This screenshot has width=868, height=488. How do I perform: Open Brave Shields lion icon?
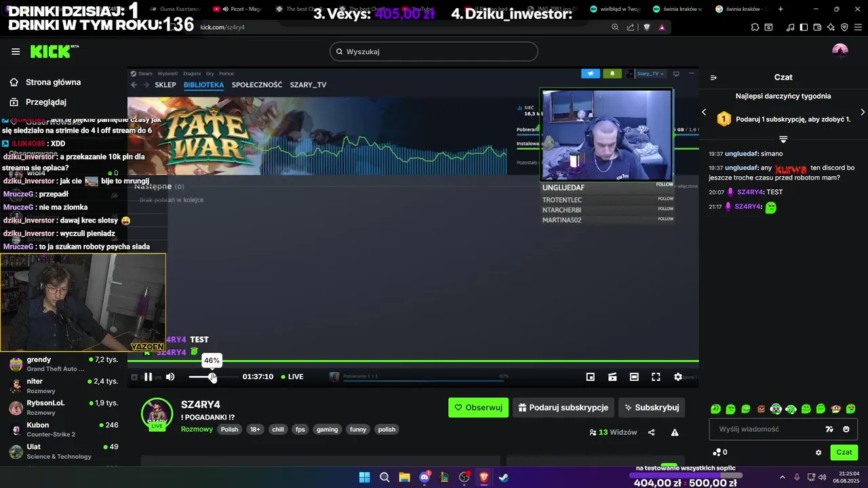pos(647,27)
